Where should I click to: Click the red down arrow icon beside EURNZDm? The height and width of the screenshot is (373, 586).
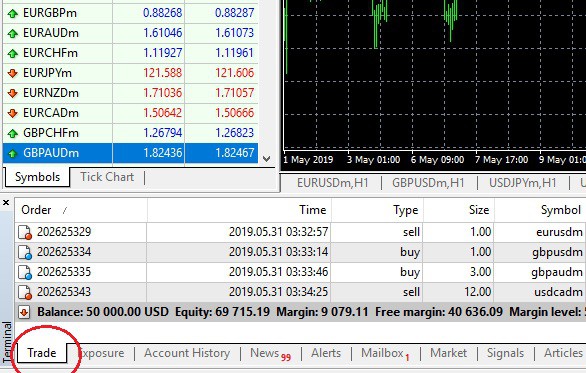13,93
